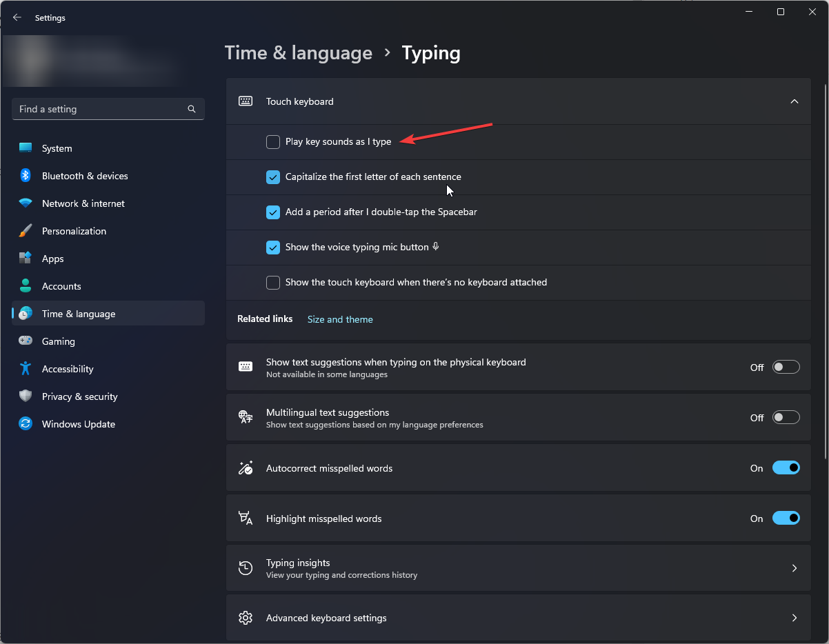This screenshot has width=829, height=644.
Task: Click the Accessibility figure icon
Action: coord(26,369)
